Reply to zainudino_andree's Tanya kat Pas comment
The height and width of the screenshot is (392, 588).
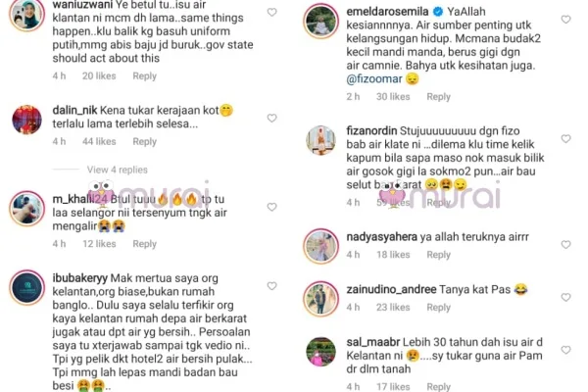pyautogui.click(x=438, y=308)
